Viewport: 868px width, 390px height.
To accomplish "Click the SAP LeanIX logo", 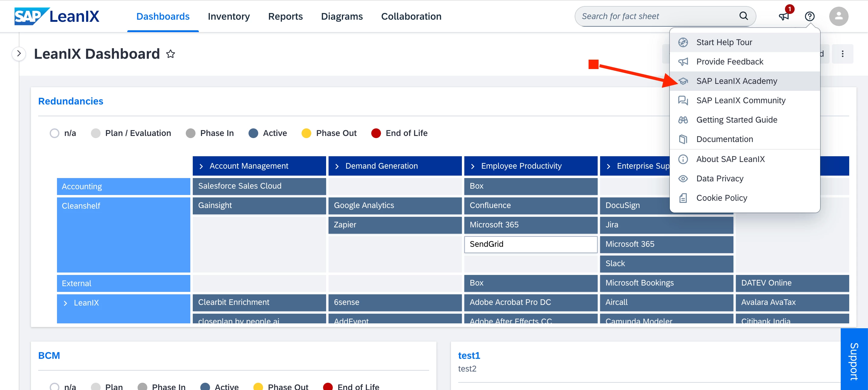I will coord(57,16).
